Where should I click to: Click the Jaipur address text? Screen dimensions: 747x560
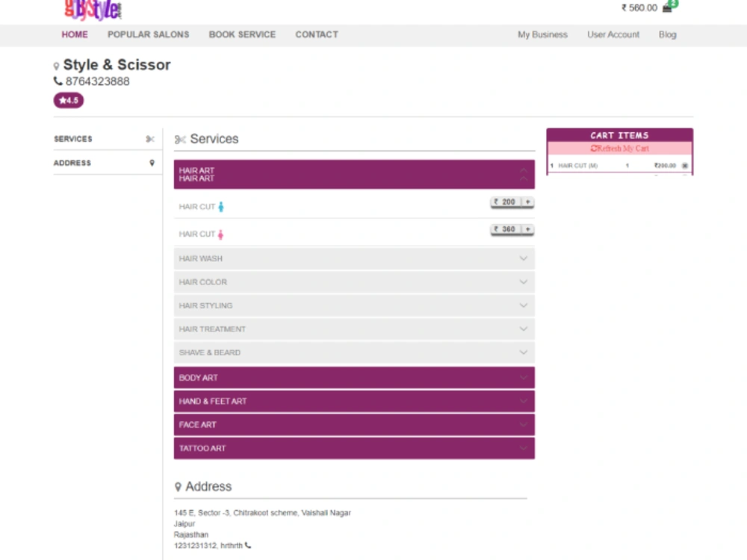(185, 524)
